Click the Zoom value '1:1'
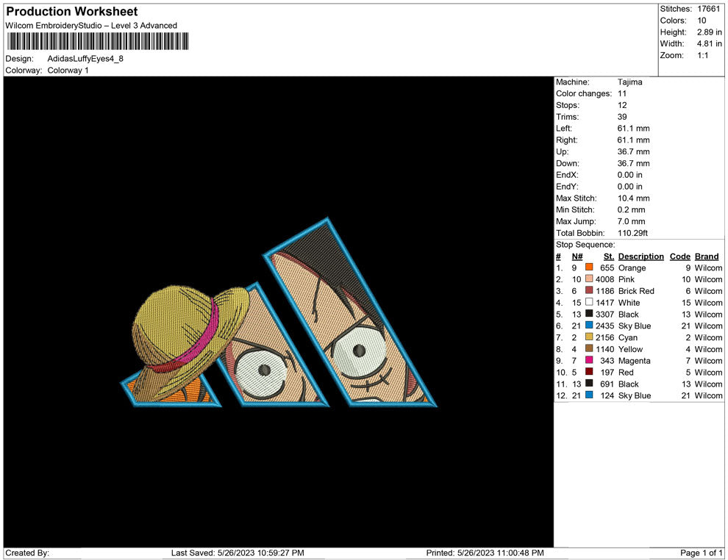The image size is (728, 560). [x=702, y=55]
